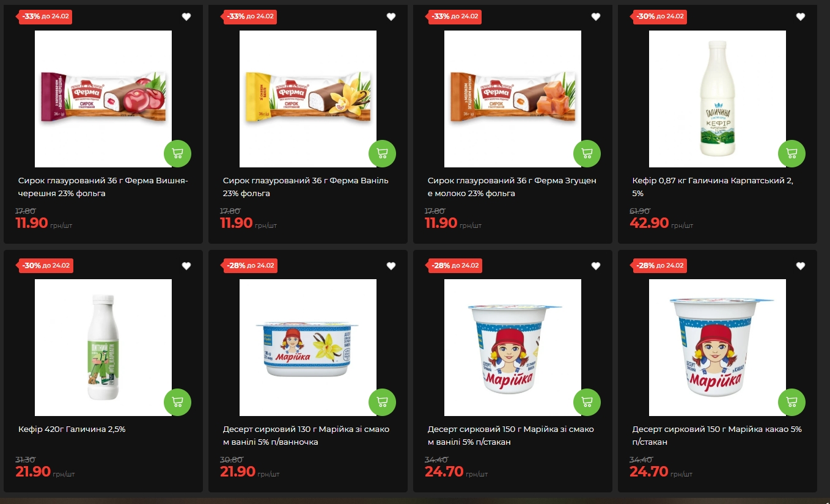Image resolution: width=830 pixels, height=504 pixels.
Task: Add Кефір 420г Галичина to cart
Action: (177, 402)
